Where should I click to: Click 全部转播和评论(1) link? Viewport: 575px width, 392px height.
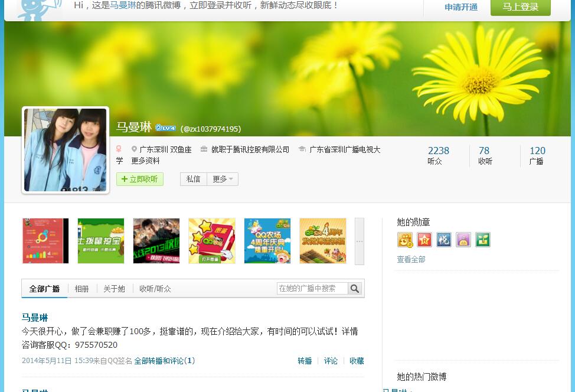point(164,361)
